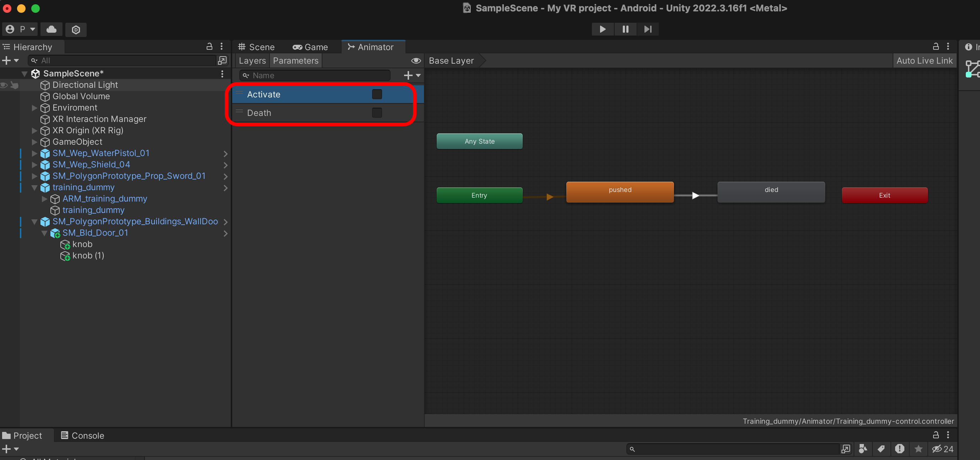Expand the XR Origin (XR Rig) object

pyautogui.click(x=35, y=130)
